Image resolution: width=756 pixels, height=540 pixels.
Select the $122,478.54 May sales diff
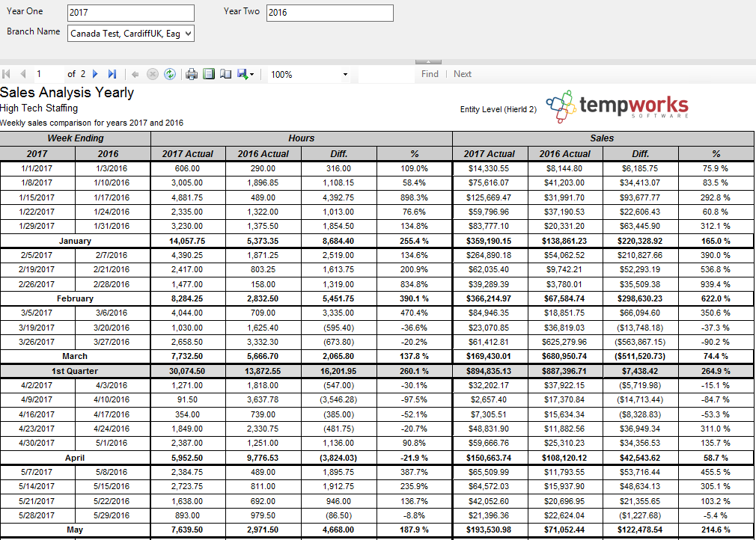640,530
